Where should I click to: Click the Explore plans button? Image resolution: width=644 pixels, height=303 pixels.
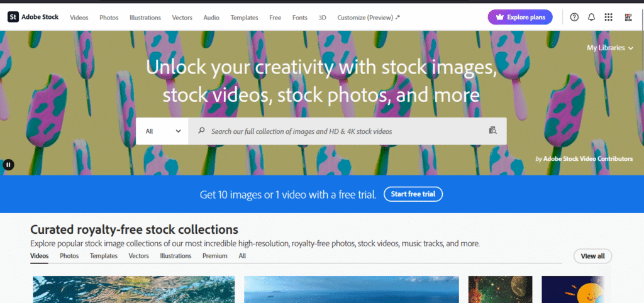point(520,17)
